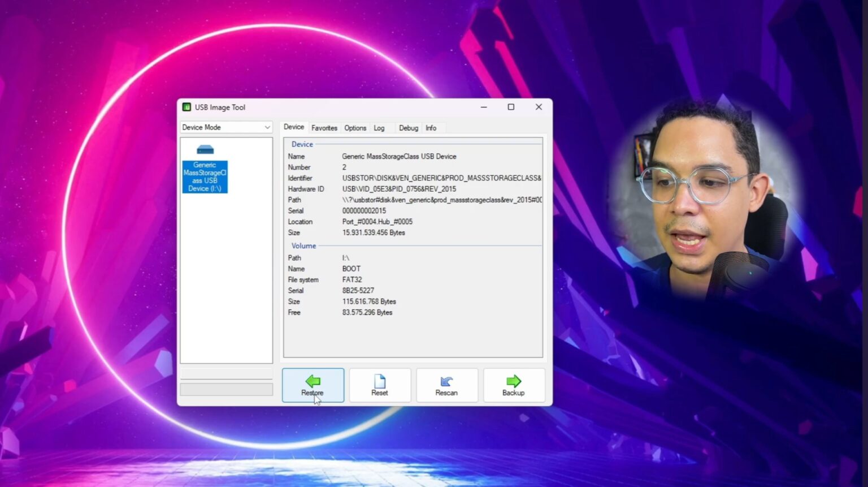Switch to the Favorites tab
Image resolution: width=868 pixels, height=487 pixels.
324,128
